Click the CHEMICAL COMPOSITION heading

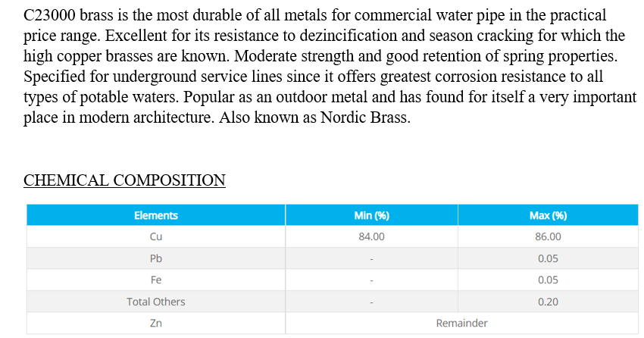pyautogui.click(x=124, y=180)
